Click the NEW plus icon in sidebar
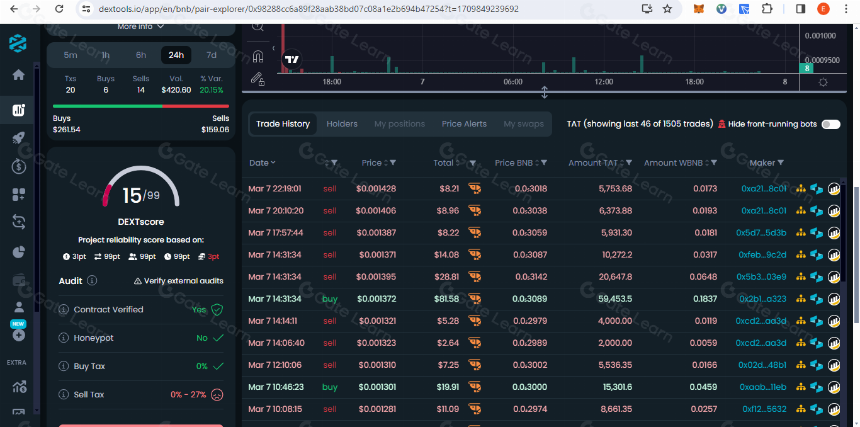This screenshot has height=427, width=860. pyautogui.click(x=19, y=335)
